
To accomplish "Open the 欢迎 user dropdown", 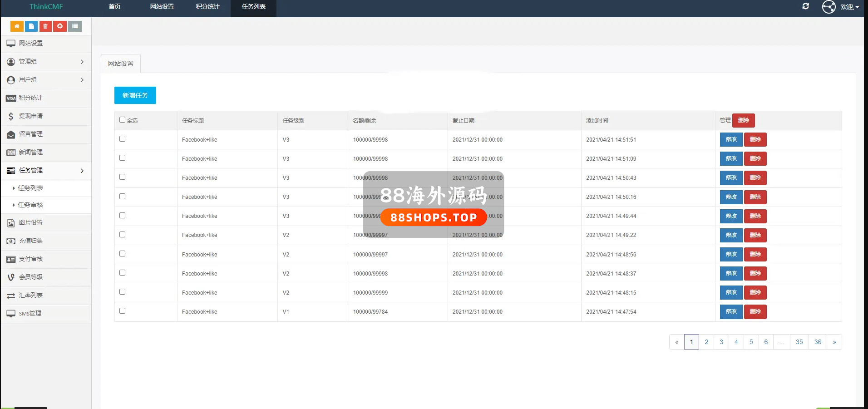I will [x=849, y=7].
